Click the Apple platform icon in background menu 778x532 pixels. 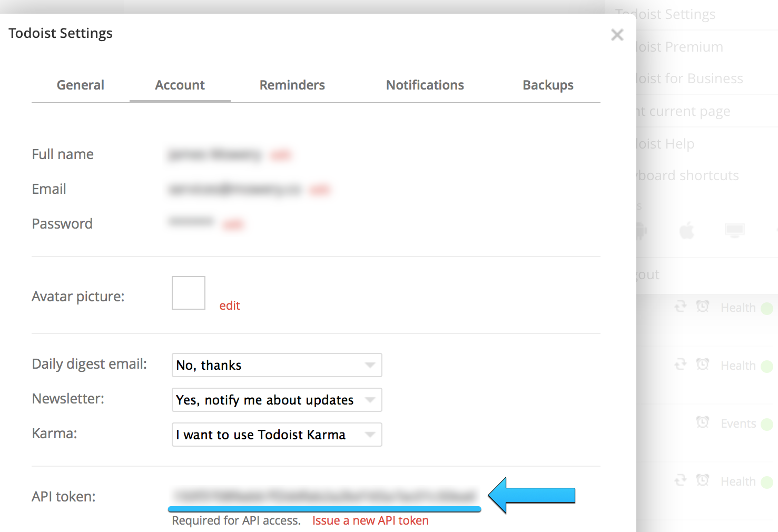(x=686, y=230)
